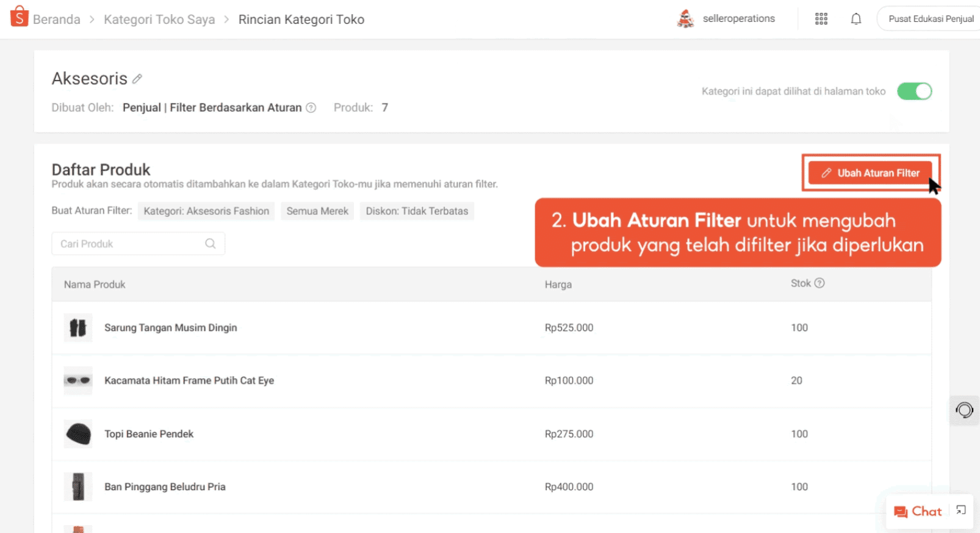This screenshot has height=533, width=980.
Task: Open Ban Pinggang Beludru Pria thumbnail
Action: click(x=78, y=487)
